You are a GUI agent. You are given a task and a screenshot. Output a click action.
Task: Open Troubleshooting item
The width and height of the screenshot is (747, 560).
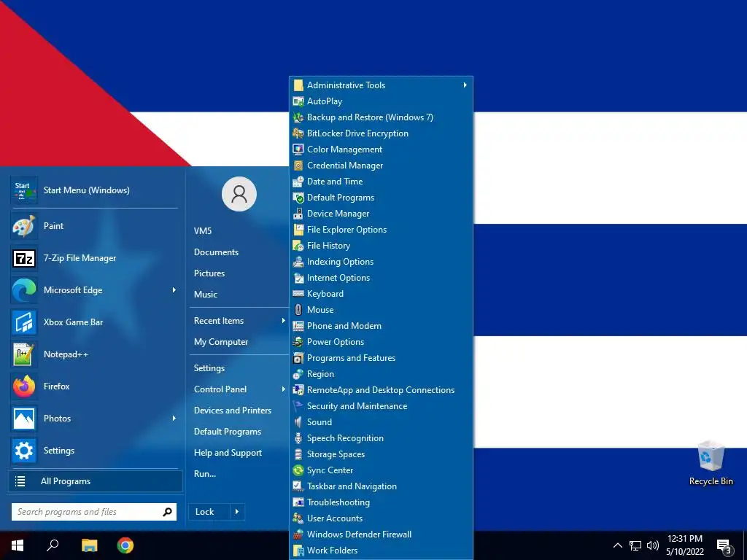pyautogui.click(x=381, y=502)
